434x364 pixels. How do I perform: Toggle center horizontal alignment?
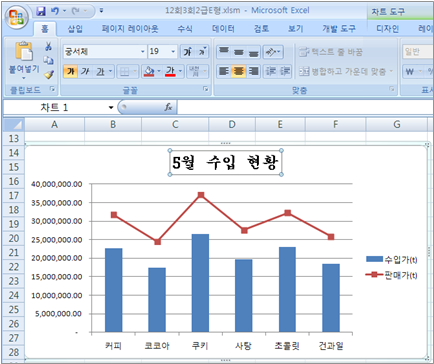click(x=238, y=71)
